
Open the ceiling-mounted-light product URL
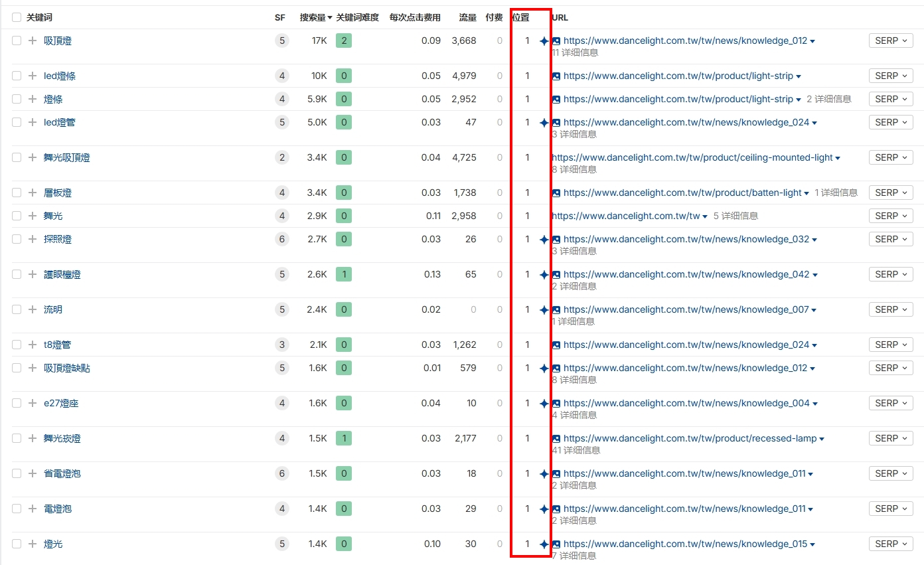(692, 157)
